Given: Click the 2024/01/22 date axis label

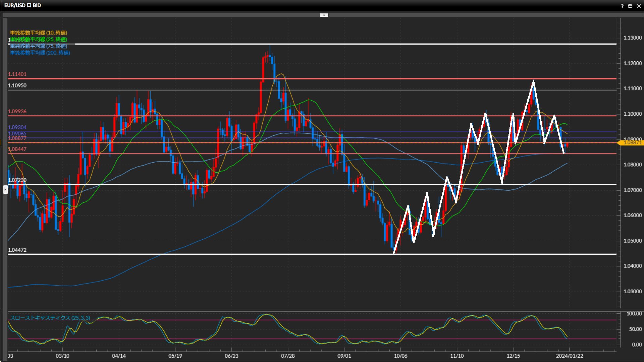Looking at the screenshot, I should (569, 356).
